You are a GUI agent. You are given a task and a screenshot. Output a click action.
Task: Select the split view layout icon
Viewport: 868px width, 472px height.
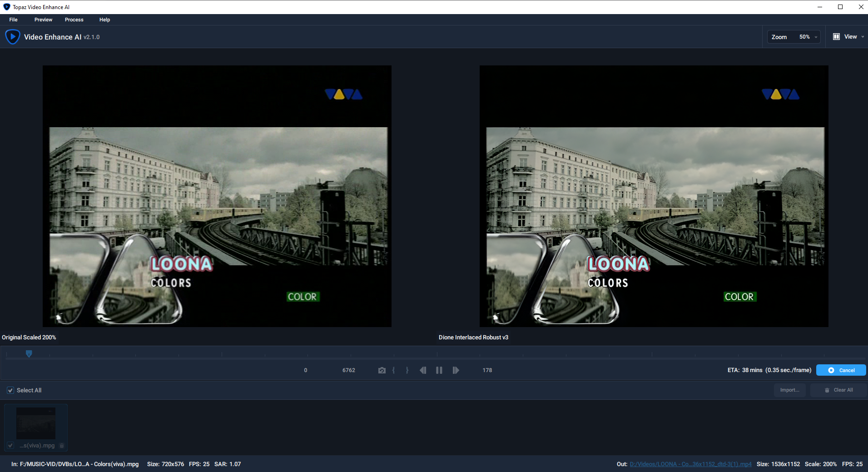click(837, 36)
